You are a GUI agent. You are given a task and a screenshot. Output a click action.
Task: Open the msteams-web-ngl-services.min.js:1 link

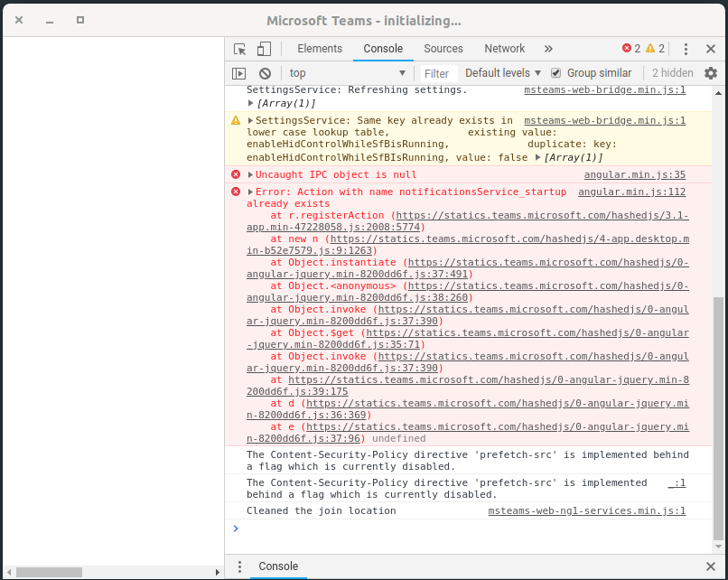[587, 510]
